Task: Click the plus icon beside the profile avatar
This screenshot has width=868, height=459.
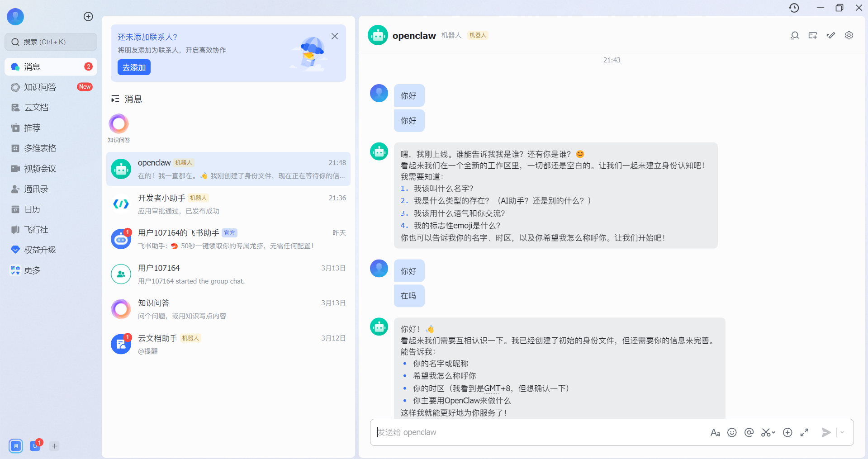Action: tap(88, 17)
